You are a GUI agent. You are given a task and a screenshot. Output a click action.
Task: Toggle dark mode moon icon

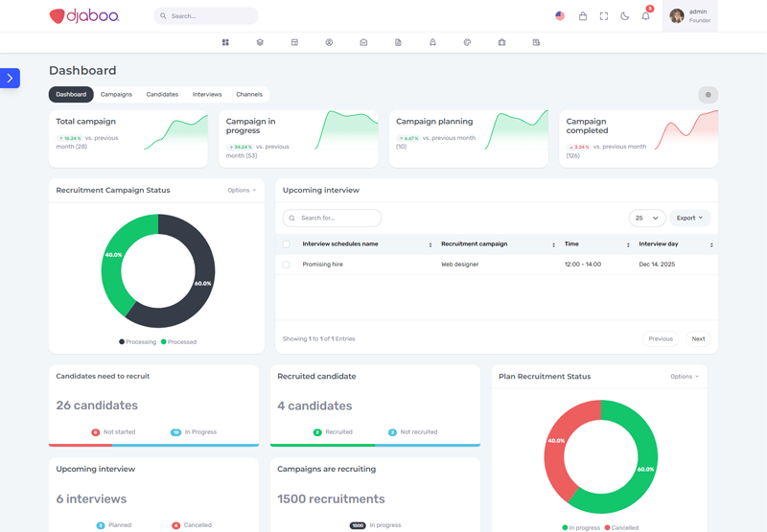pyautogui.click(x=625, y=16)
